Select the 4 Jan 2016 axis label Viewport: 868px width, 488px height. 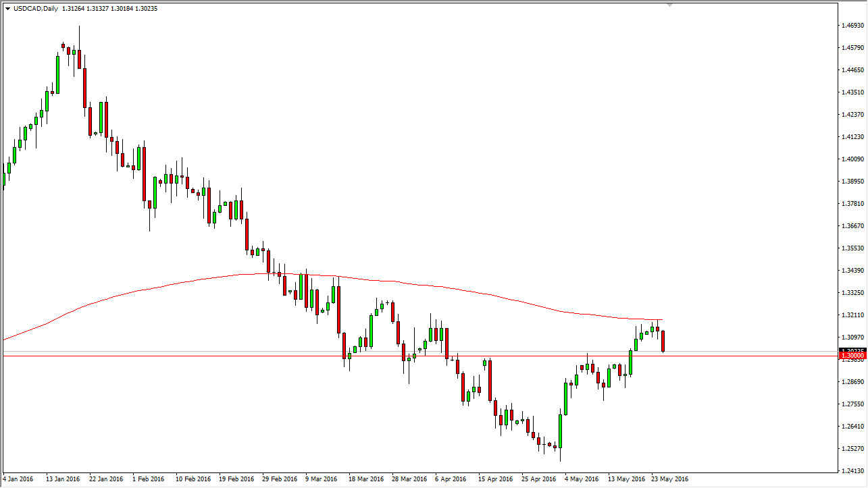(18, 479)
